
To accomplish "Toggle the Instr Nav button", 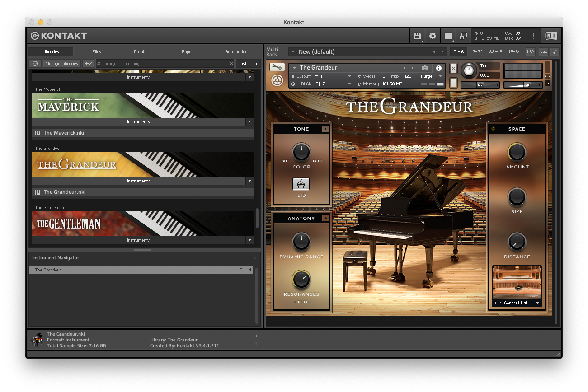I will 248,63.
